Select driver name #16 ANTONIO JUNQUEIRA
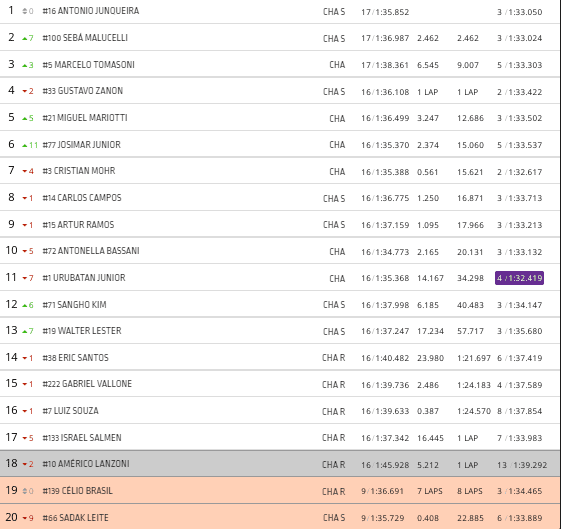The height and width of the screenshot is (529, 561). point(91,11)
